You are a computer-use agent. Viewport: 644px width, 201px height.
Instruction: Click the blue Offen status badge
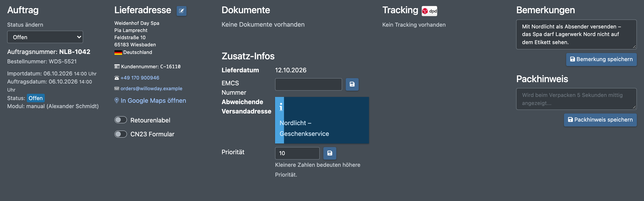click(36, 98)
